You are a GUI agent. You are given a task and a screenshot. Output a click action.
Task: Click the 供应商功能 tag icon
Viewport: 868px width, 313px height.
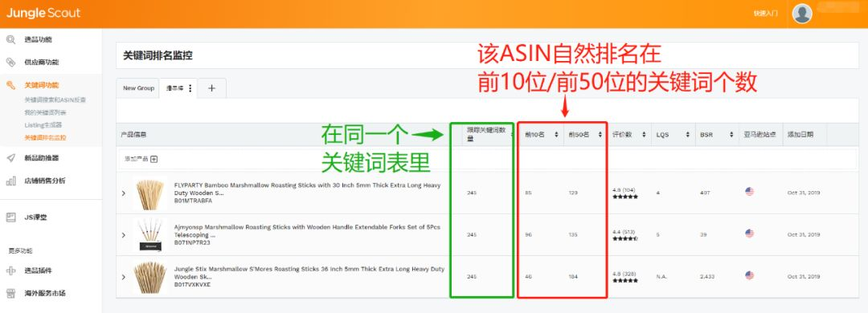click(11, 62)
